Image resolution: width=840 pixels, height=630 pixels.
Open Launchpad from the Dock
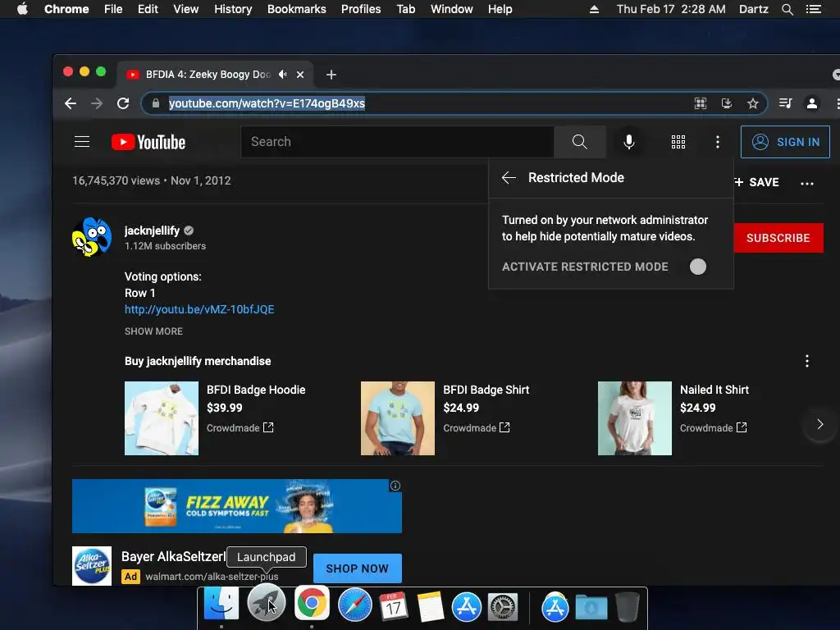pyautogui.click(x=267, y=604)
